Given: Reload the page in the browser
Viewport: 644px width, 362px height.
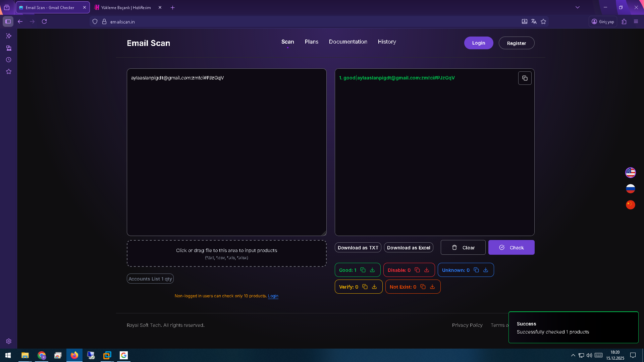Looking at the screenshot, I should click(x=44, y=21).
